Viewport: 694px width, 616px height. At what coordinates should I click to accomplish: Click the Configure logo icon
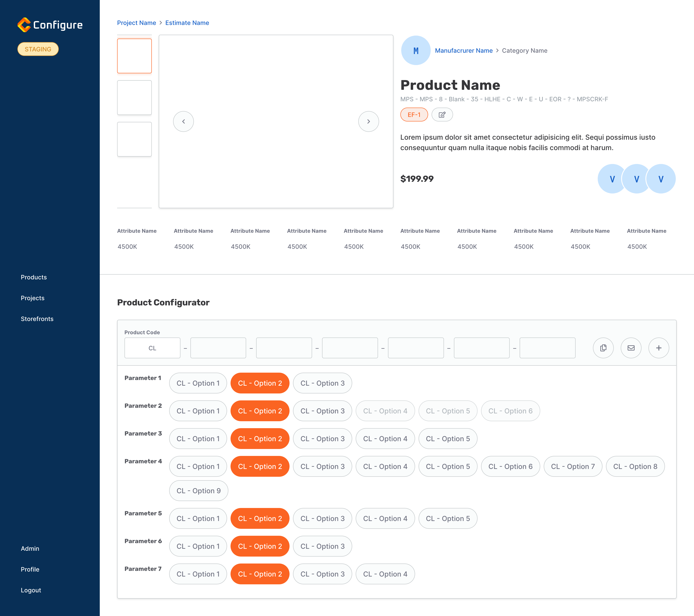pyautogui.click(x=24, y=25)
